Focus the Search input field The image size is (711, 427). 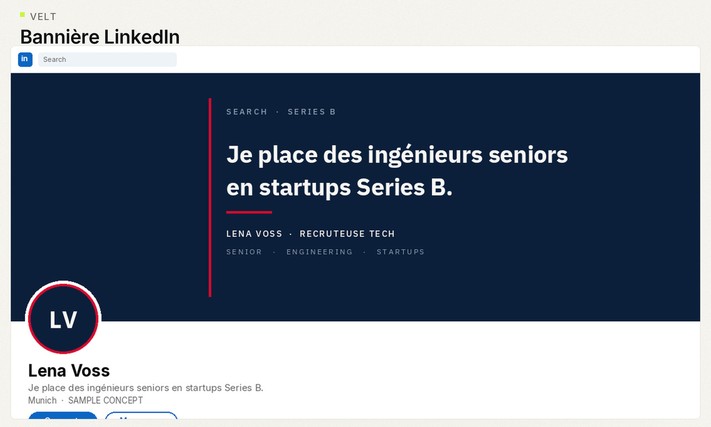click(107, 59)
